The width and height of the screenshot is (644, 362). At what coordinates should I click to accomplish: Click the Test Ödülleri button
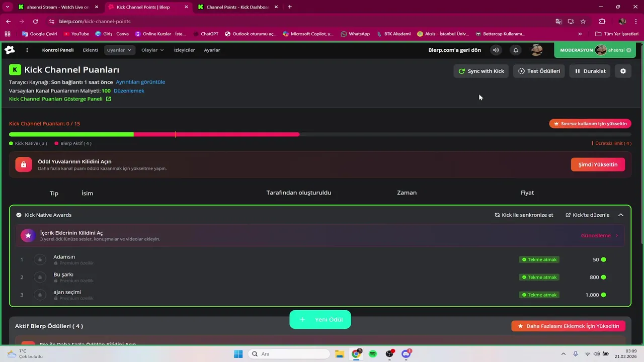[539, 71]
